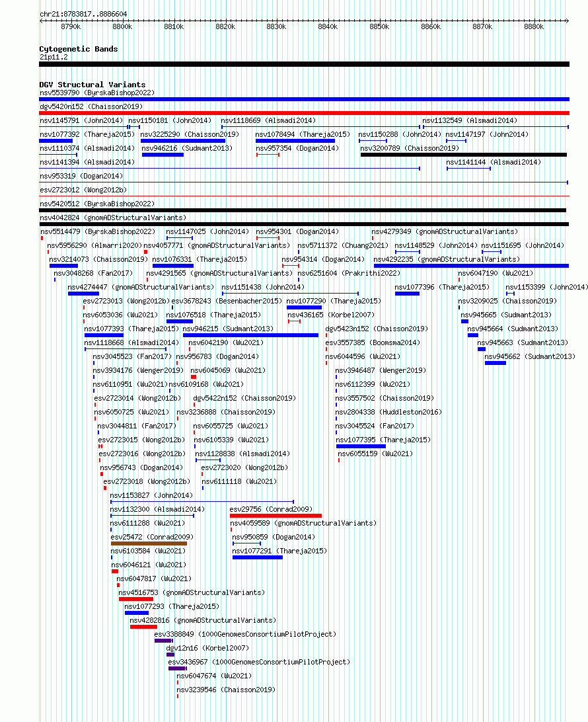Viewport: 588px width, 722px height.
Task: Click esv3436967 (1000GenomesConsortiumPilotProject) label
Action: pos(259,662)
